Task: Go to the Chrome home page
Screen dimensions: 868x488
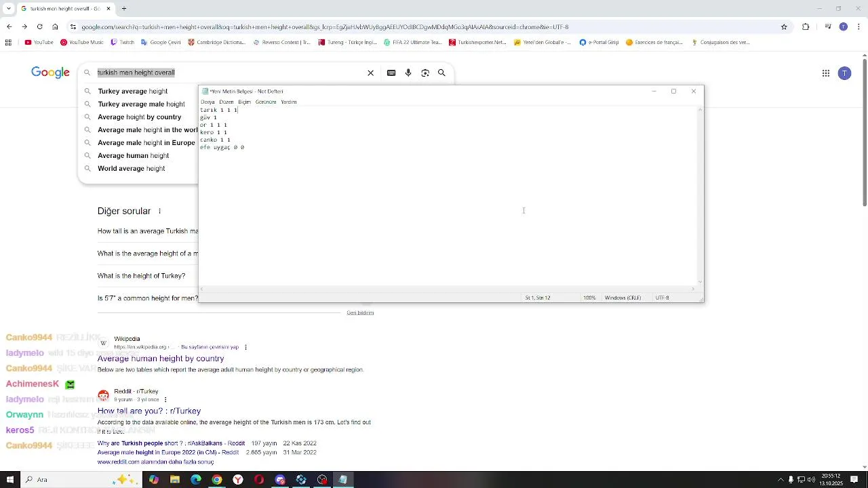Action: pos(55,27)
